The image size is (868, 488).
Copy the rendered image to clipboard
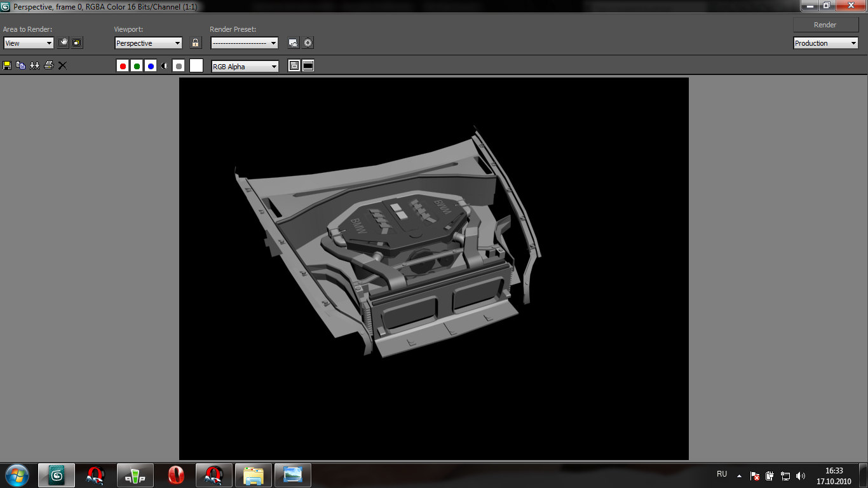(x=21, y=65)
